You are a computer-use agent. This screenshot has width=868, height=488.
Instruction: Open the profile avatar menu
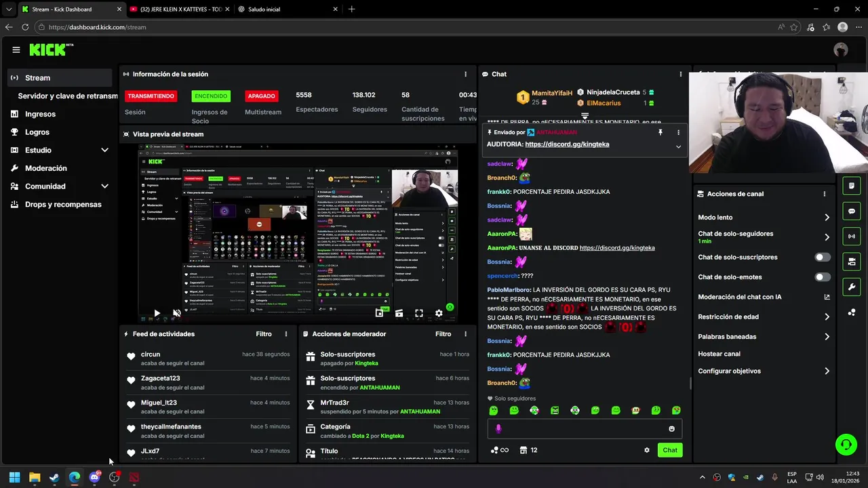point(841,49)
